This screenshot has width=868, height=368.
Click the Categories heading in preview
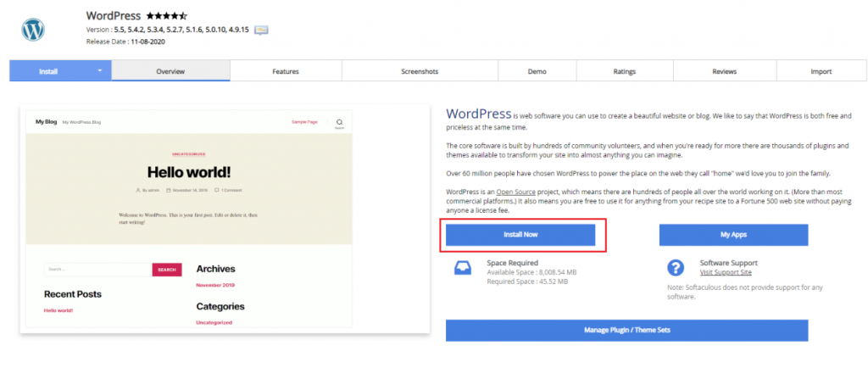tap(220, 306)
